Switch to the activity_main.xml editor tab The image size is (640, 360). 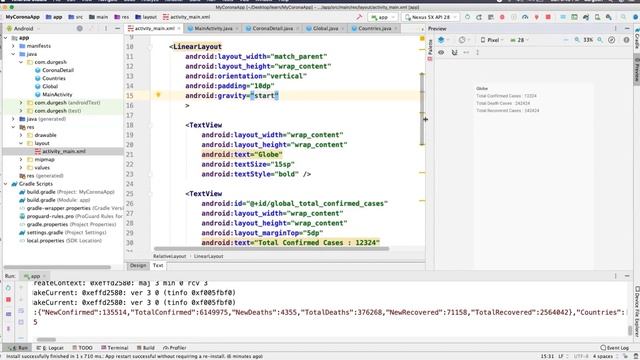(x=154, y=29)
